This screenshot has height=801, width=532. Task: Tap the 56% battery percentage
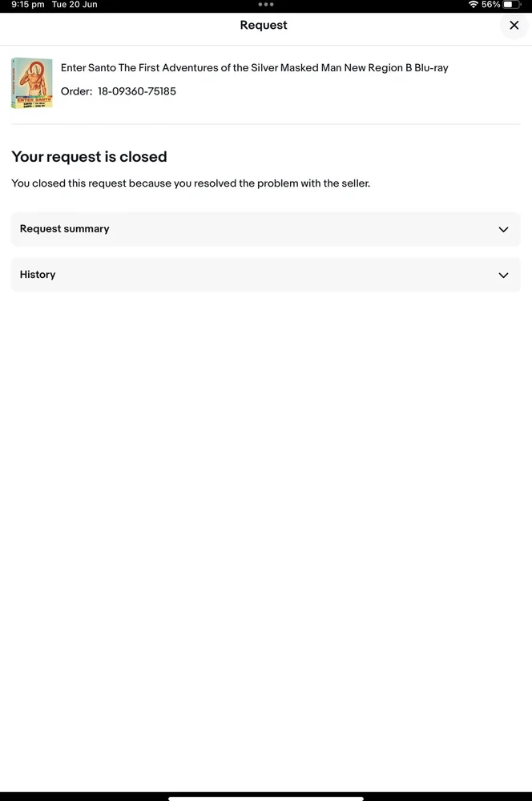click(x=490, y=5)
